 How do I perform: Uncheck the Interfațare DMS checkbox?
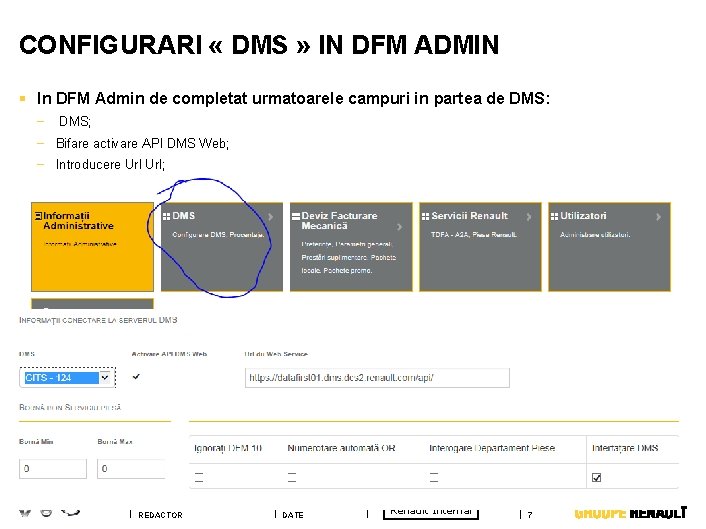pos(597,478)
